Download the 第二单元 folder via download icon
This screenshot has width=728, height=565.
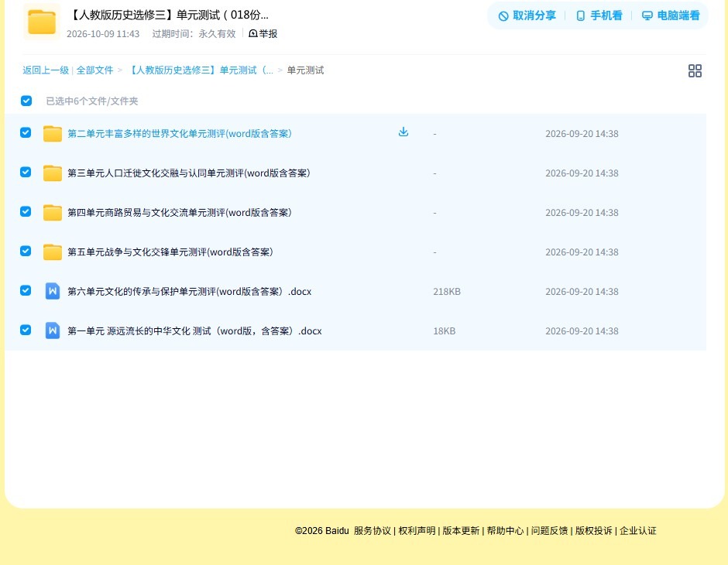tap(403, 132)
